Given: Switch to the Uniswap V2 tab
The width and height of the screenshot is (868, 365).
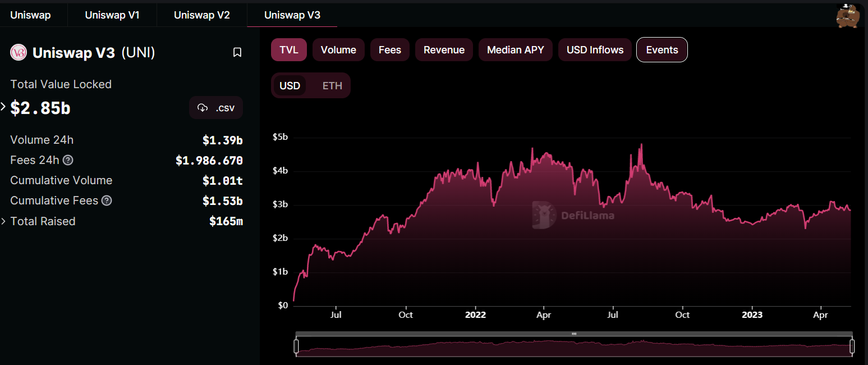Looking at the screenshot, I should click(x=202, y=15).
